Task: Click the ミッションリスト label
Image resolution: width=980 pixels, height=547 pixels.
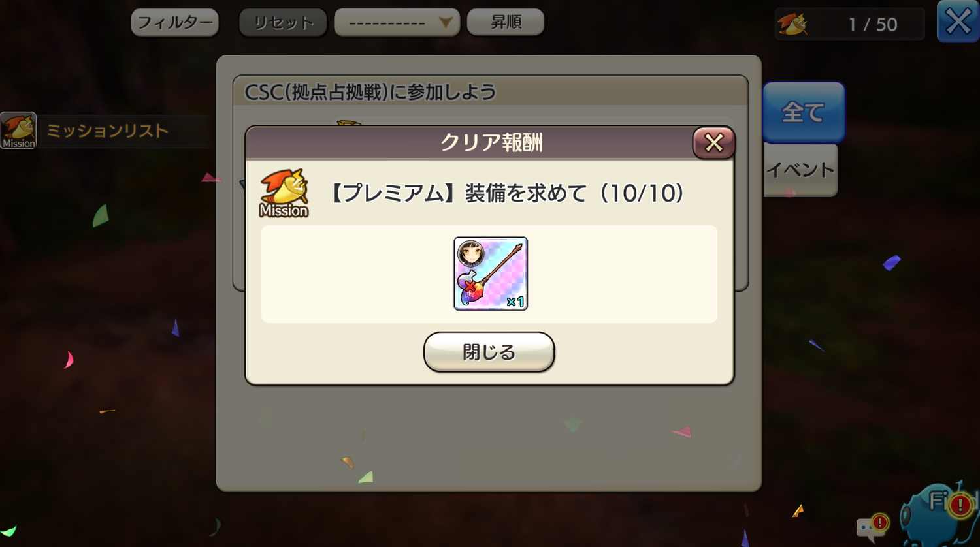Action: point(107,131)
